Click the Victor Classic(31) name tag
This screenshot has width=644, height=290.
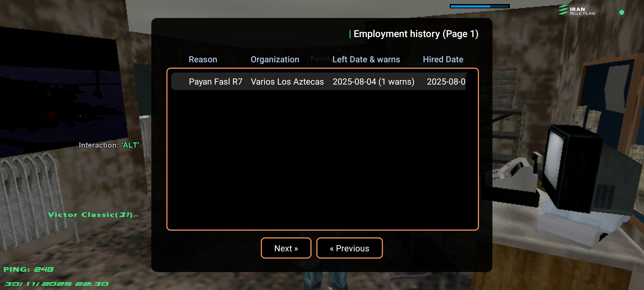coord(90,215)
